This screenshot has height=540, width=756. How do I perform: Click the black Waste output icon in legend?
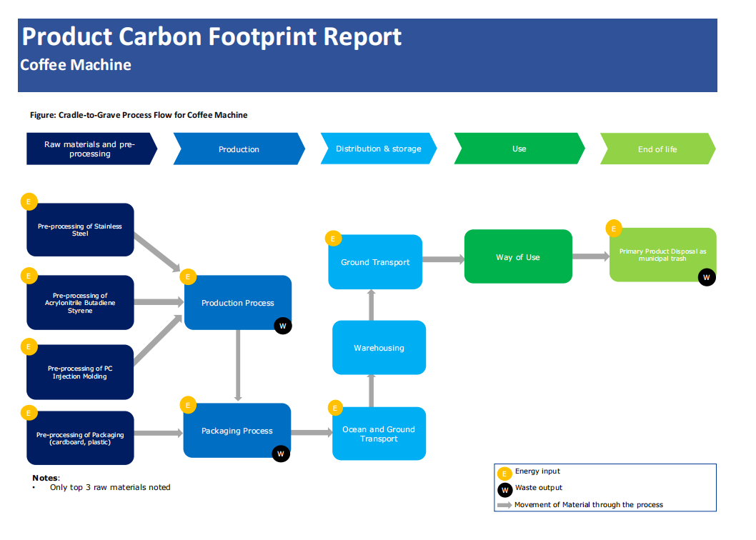[505, 489]
